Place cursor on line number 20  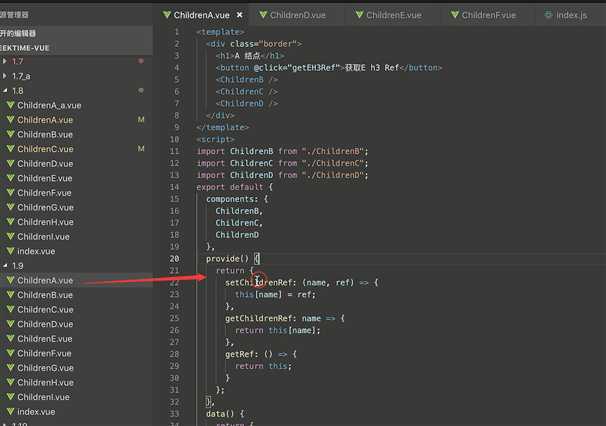(x=174, y=259)
